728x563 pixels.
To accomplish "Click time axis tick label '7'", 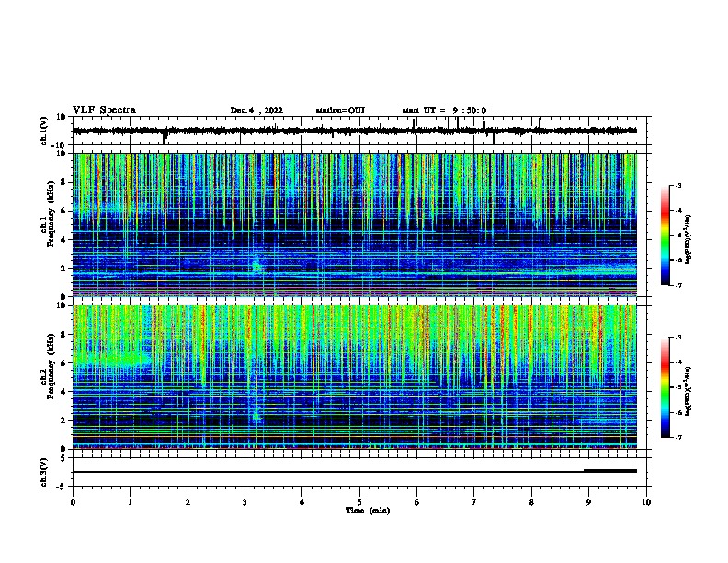I will pos(474,502).
